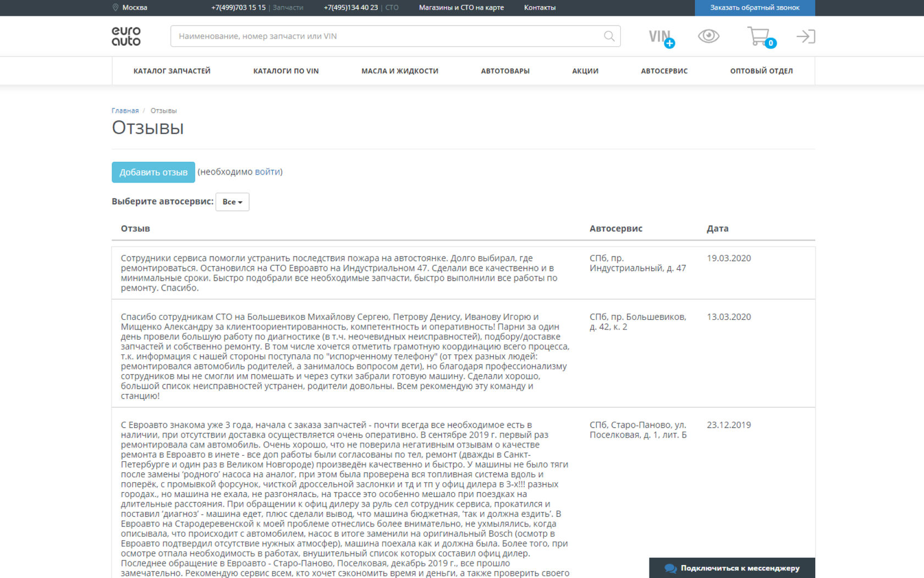Focus the parts search field
Viewport: 924px width, 578px height.
pos(395,36)
